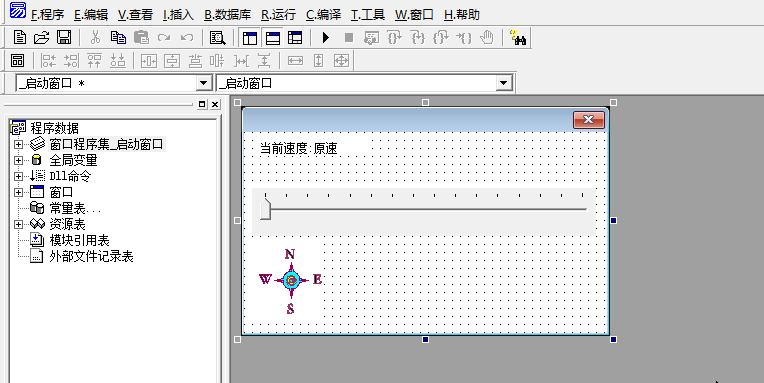Select 模块引用表 in the tree
Viewport: 764px width, 383px height.
pyautogui.click(x=79, y=241)
